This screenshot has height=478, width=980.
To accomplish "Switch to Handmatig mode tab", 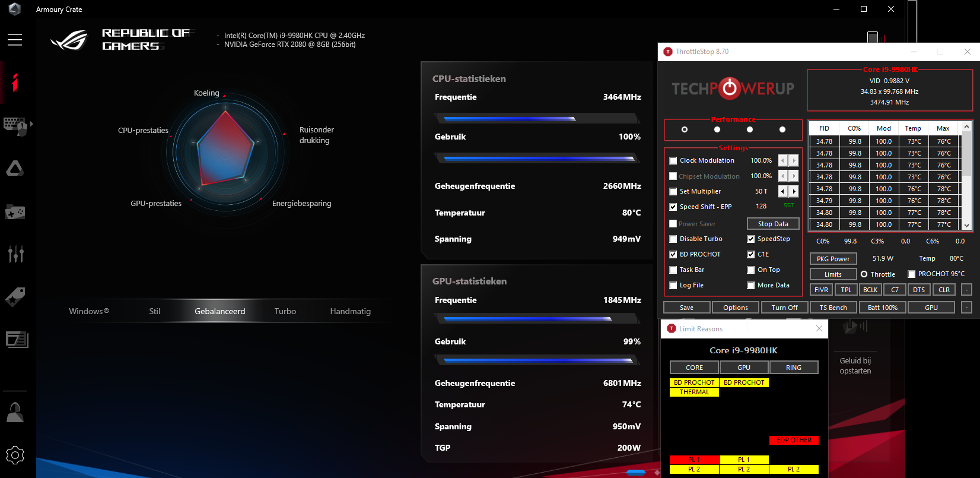I will (351, 311).
